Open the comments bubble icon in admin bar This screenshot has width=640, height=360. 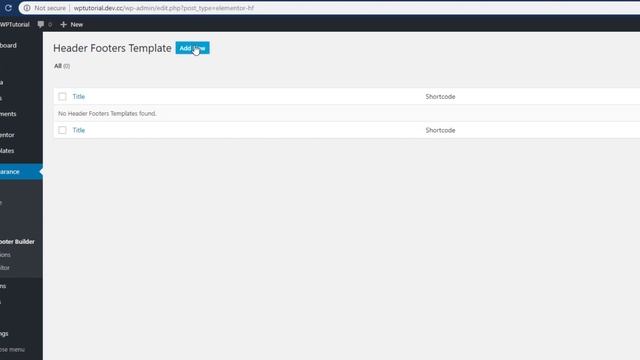click(x=41, y=24)
